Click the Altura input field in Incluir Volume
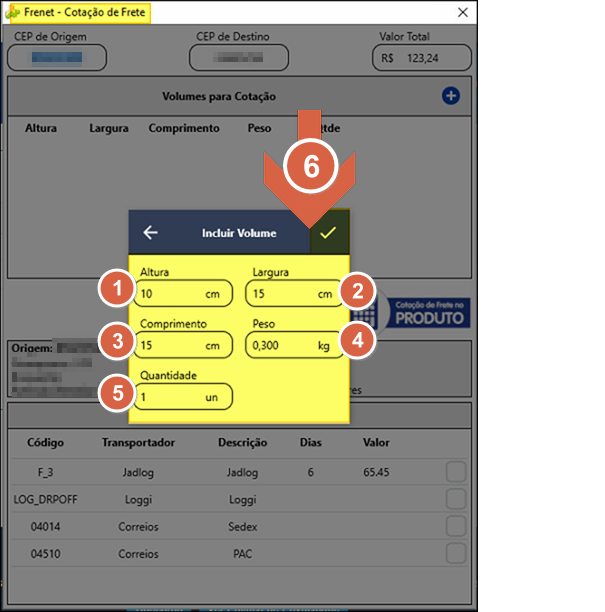The image size is (605, 612). [x=183, y=294]
